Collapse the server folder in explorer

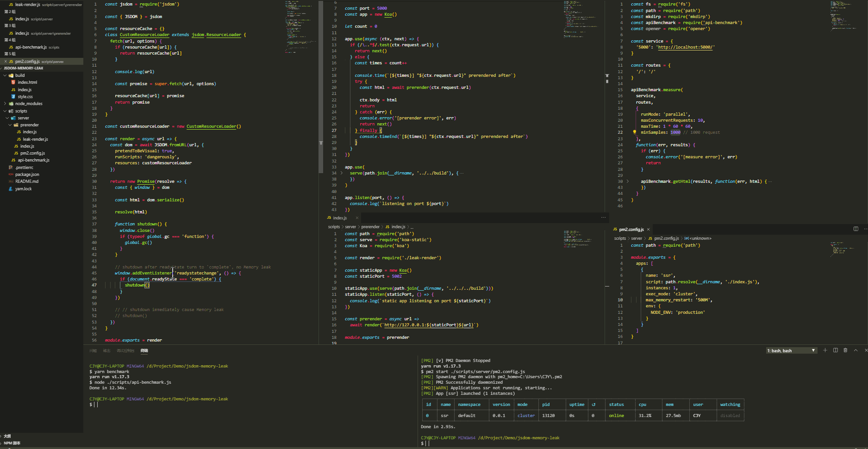[7, 118]
